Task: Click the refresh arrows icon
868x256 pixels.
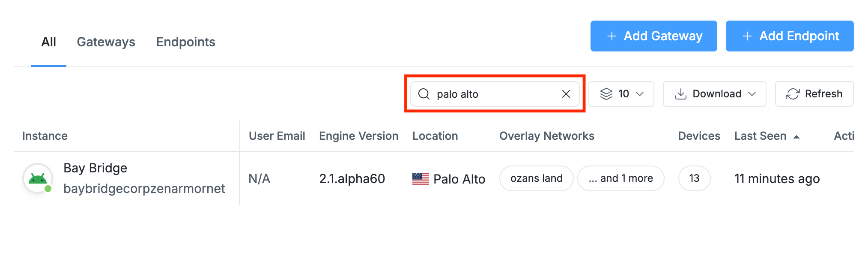Action: [x=793, y=94]
